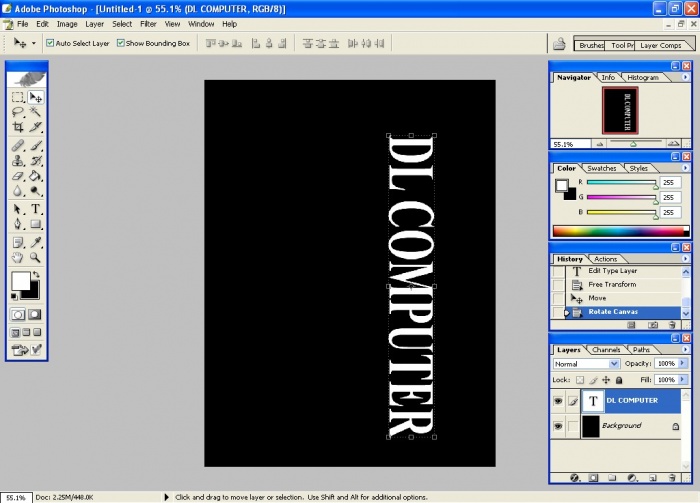Select the Clone Stamp tool
700x503 pixels.
18,161
